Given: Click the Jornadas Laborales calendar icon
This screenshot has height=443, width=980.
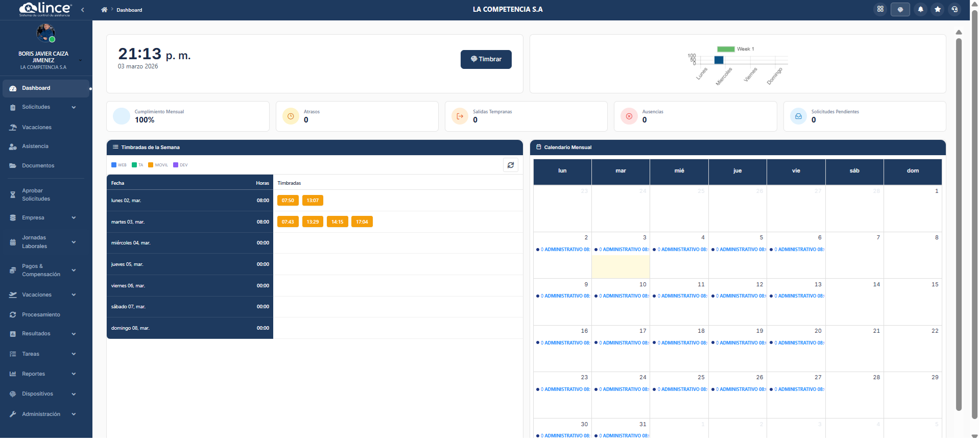Looking at the screenshot, I should pos(13,242).
